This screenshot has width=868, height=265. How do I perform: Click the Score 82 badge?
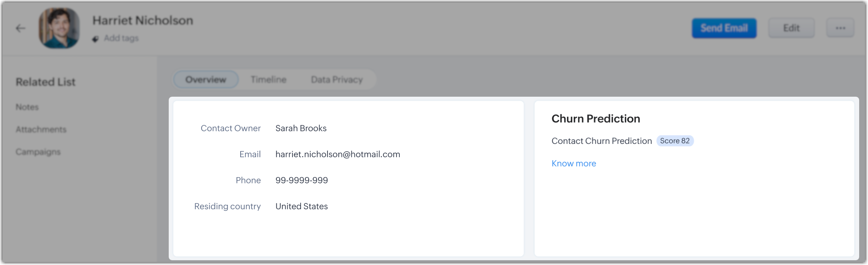tap(675, 141)
